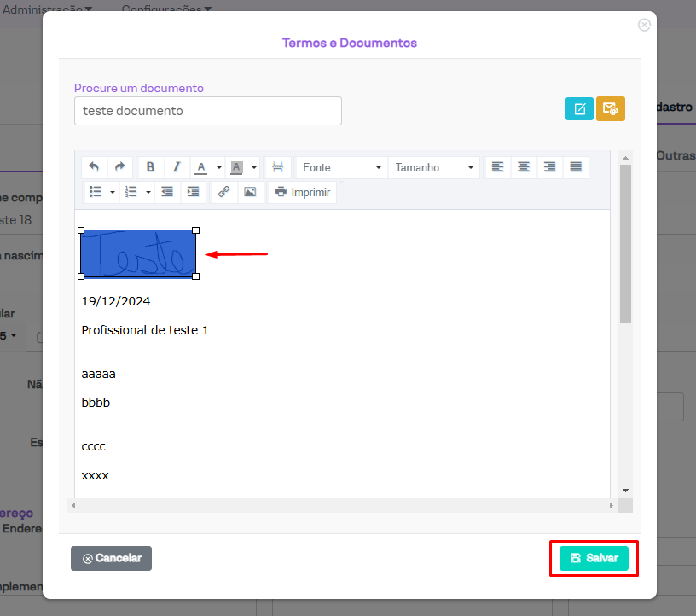Screen dimensions: 696x616
Task: Increase indent of the paragraph
Action: pyautogui.click(x=194, y=192)
